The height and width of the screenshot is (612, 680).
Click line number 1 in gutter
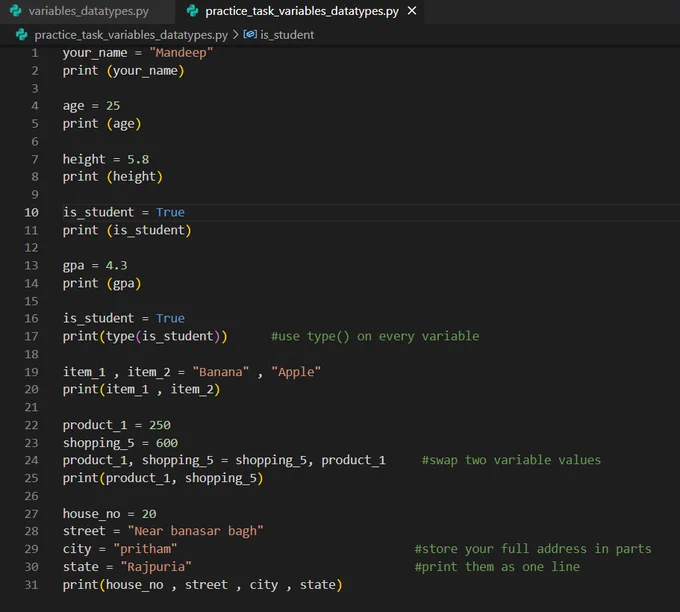[35, 53]
